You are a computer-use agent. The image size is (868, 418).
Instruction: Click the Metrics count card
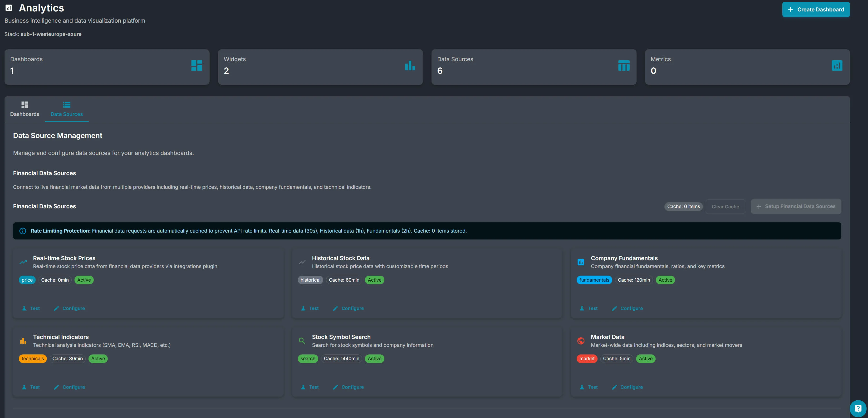[747, 67]
